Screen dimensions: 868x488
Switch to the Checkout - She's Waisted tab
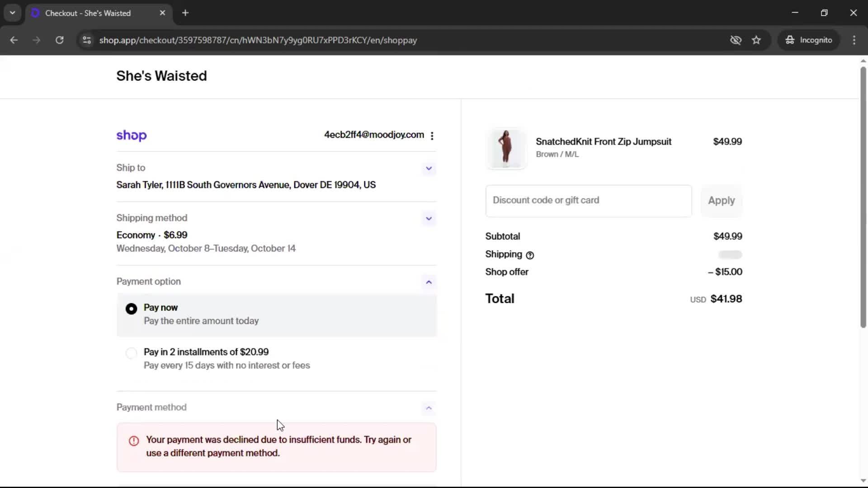click(88, 13)
